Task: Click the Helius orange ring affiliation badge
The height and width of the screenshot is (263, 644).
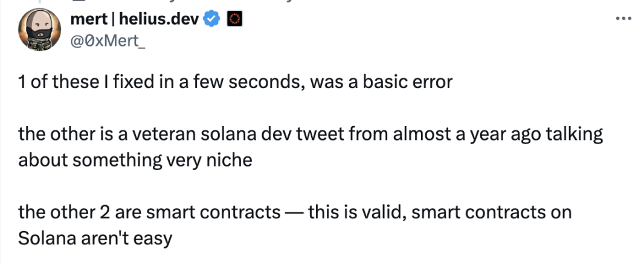Action: [x=234, y=19]
